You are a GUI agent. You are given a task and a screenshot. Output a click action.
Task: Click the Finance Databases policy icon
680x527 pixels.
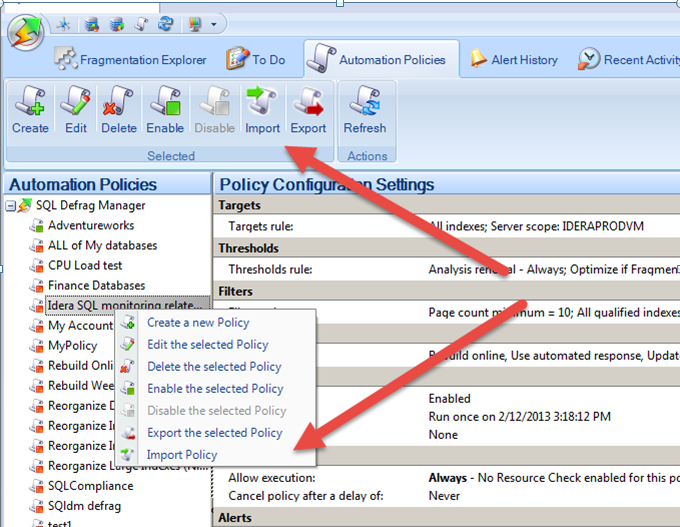pos(36,285)
